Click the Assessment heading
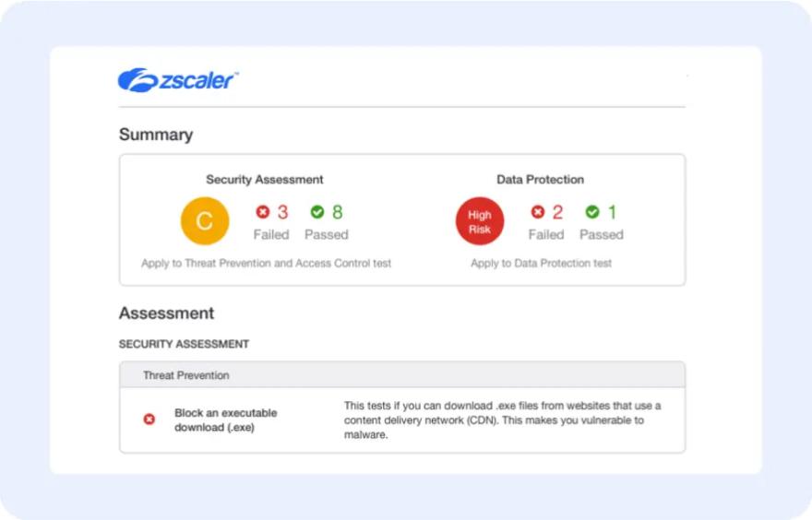Viewport: 812px width, 520px height. 166,313
